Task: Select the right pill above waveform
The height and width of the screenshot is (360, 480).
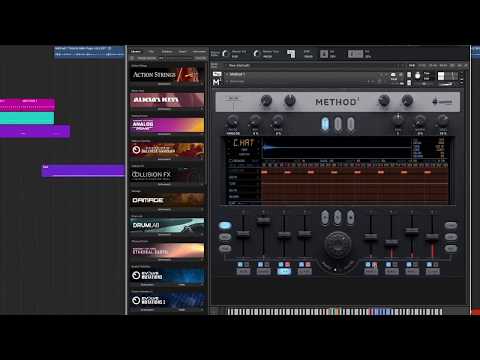Action: pyautogui.click(x=350, y=124)
